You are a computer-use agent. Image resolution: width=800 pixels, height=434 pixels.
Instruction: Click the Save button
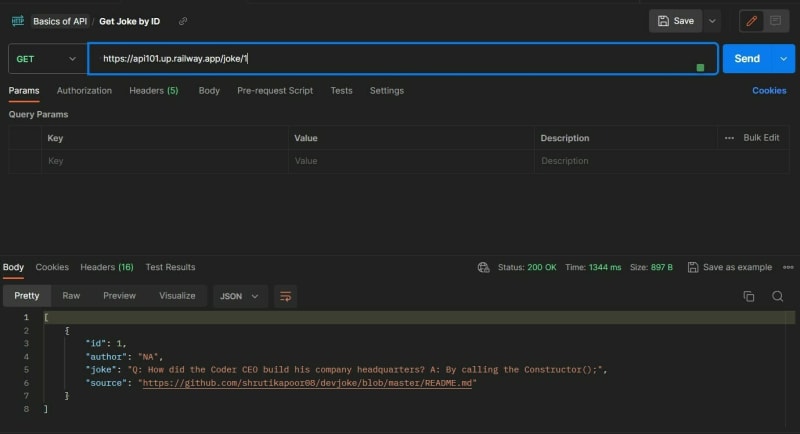(676, 21)
